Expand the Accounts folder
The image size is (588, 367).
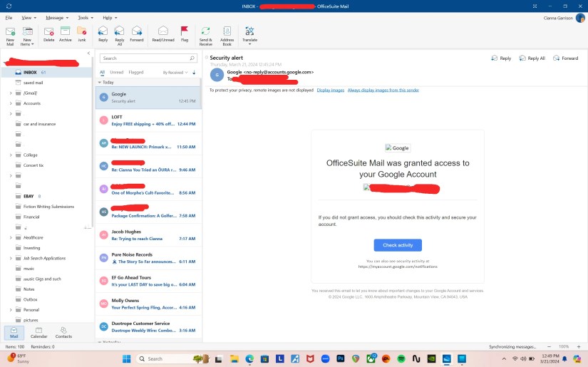(x=11, y=103)
